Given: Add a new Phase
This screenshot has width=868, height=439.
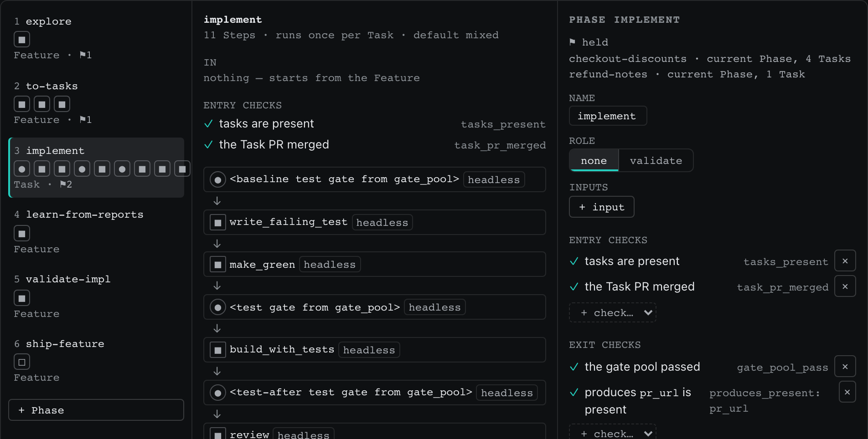Looking at the screenshot, I should [96, 410].
